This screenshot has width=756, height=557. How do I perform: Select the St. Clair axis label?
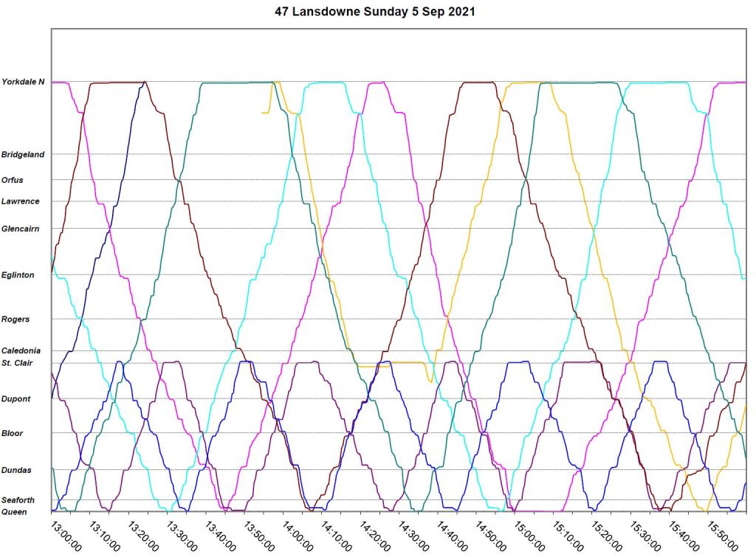16,363
